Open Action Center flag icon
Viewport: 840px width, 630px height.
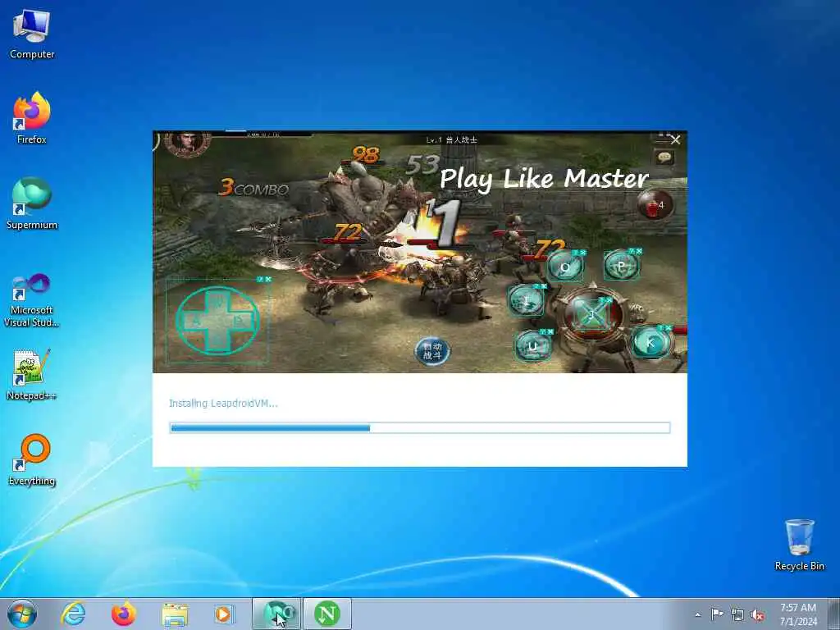[x=717, y=614]
